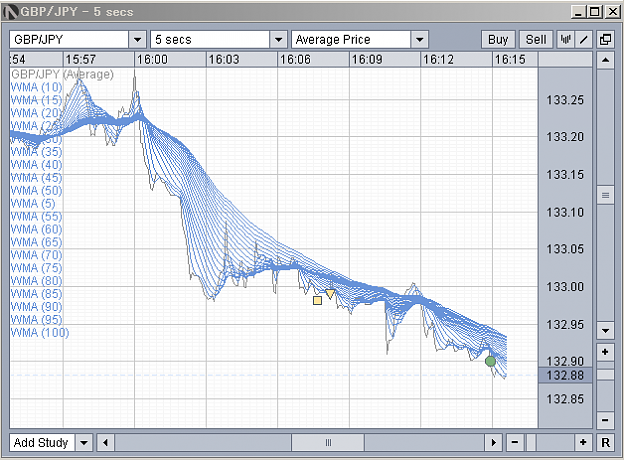625x460 pixels.
Task: Open the GBP/JPY symbol dropdown arrow
Action: click(138, 39)
